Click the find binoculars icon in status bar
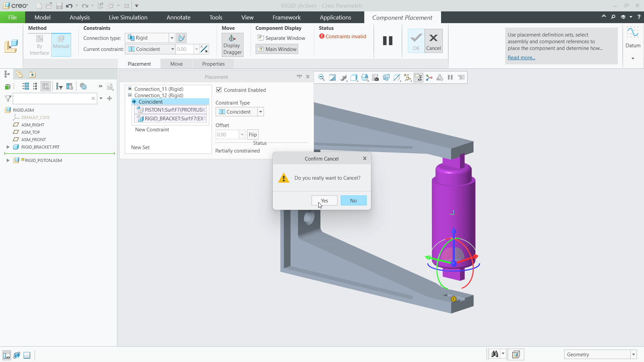The height and width of the screenshot is (362, 644). point(494,354)
